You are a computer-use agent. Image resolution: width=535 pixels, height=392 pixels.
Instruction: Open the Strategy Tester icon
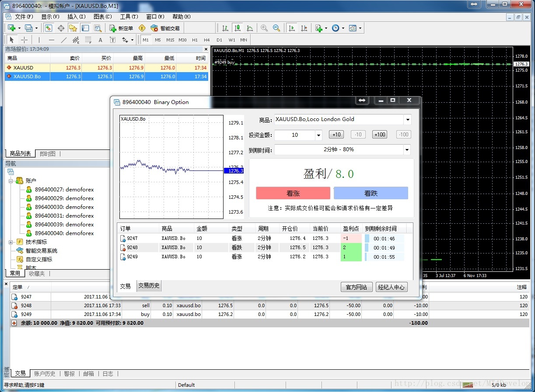point(98,28)
